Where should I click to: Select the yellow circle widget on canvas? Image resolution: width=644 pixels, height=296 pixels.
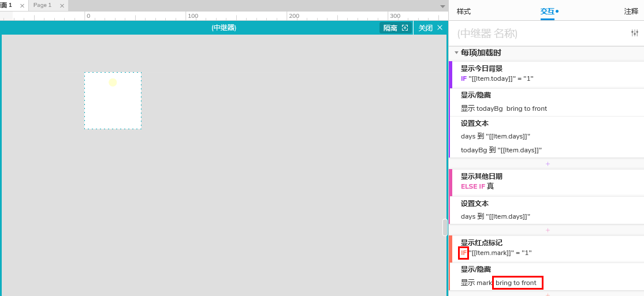(113, 83)
